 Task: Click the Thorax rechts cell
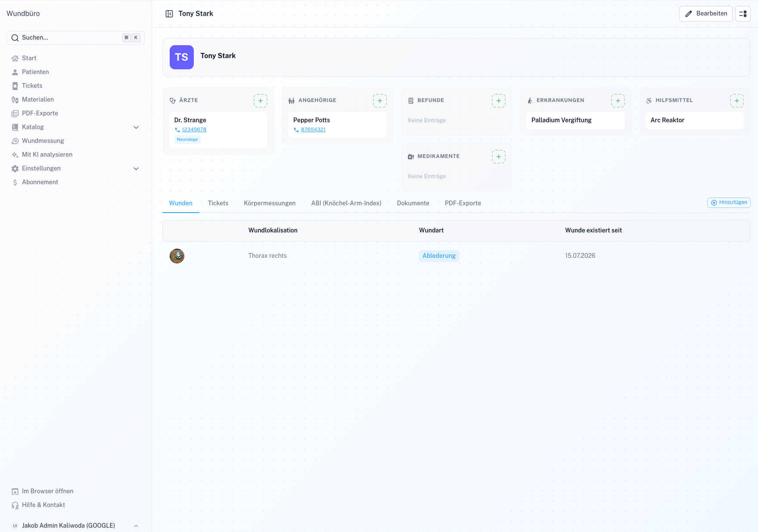[x=267, y=256]
